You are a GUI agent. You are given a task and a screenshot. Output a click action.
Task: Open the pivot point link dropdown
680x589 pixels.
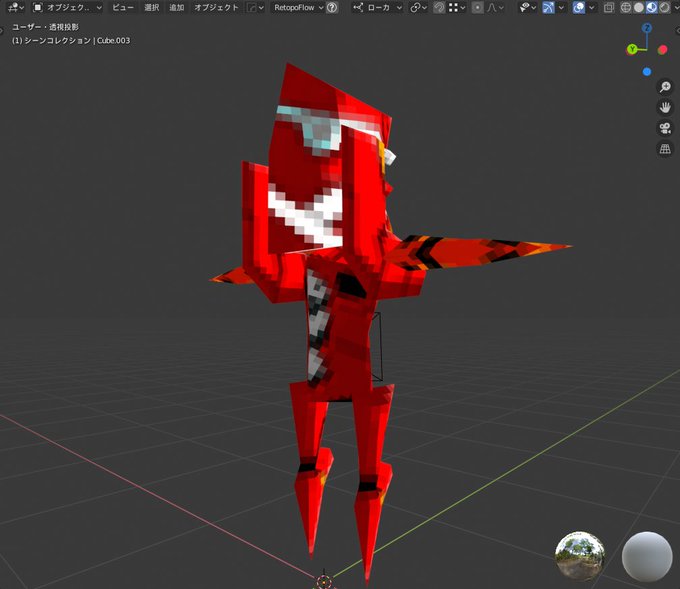[418, 7]
